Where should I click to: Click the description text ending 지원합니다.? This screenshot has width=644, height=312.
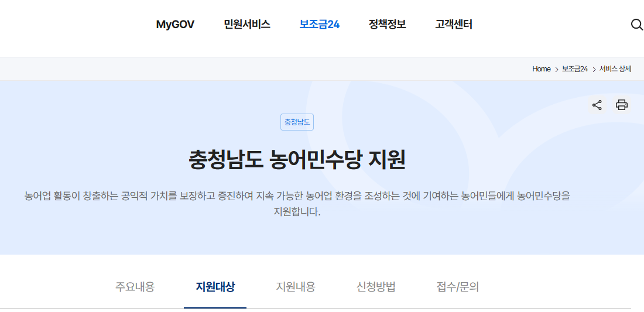point(297,204)
